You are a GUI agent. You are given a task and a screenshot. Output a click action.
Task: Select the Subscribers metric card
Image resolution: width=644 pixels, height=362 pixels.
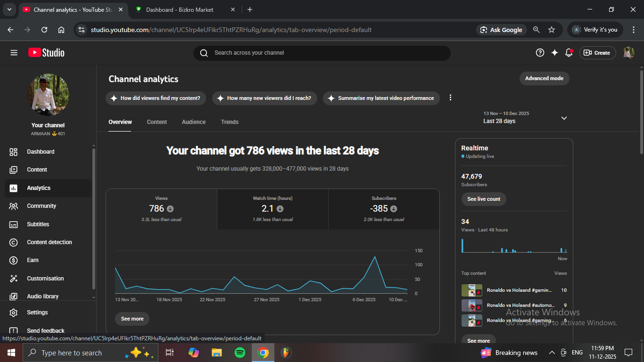[384, 209]
